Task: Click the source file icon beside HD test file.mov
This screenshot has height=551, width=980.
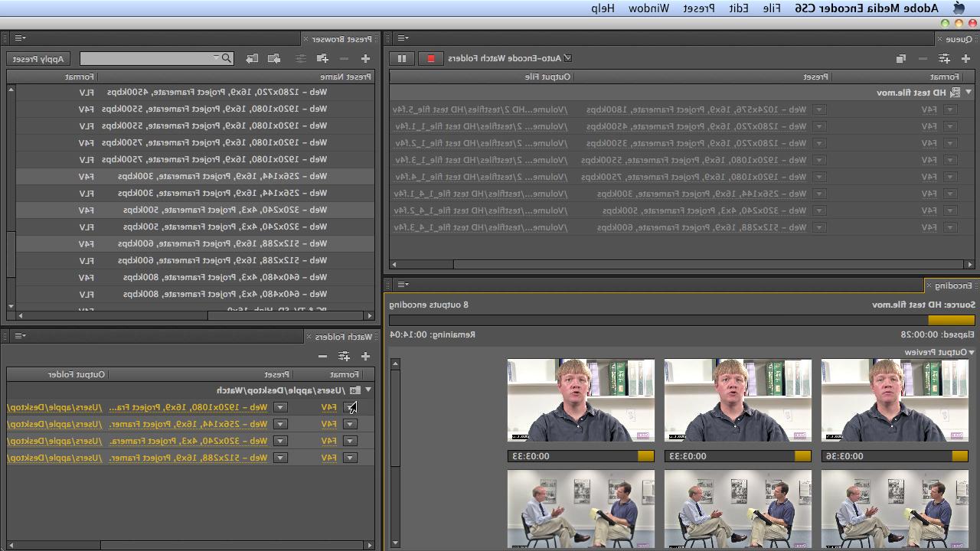Action: (x=954, y=93)
